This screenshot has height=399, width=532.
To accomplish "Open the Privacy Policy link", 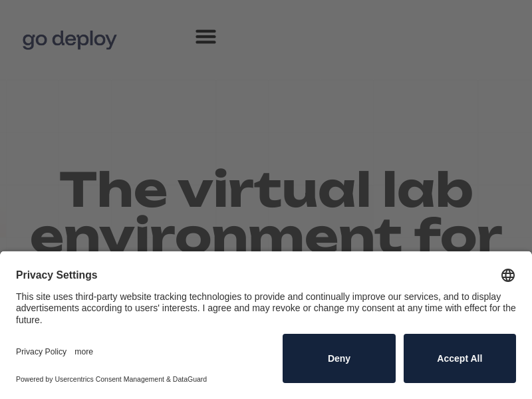I will (x=41, y=352).
